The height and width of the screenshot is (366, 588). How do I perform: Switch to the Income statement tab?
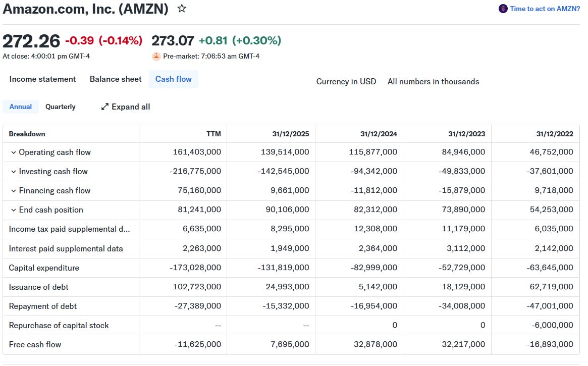[x=42, y=79]
